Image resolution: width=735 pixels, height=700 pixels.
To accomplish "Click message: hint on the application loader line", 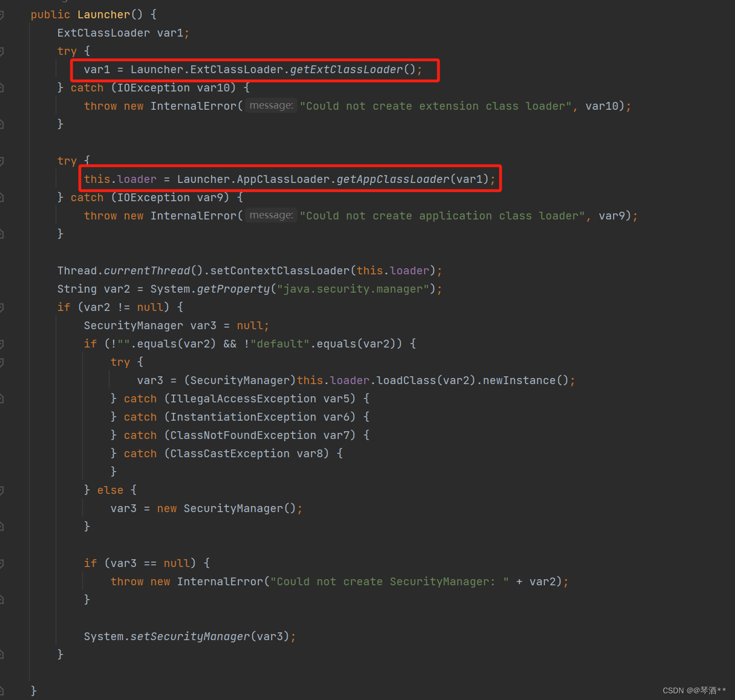I will tap(271, 215).
